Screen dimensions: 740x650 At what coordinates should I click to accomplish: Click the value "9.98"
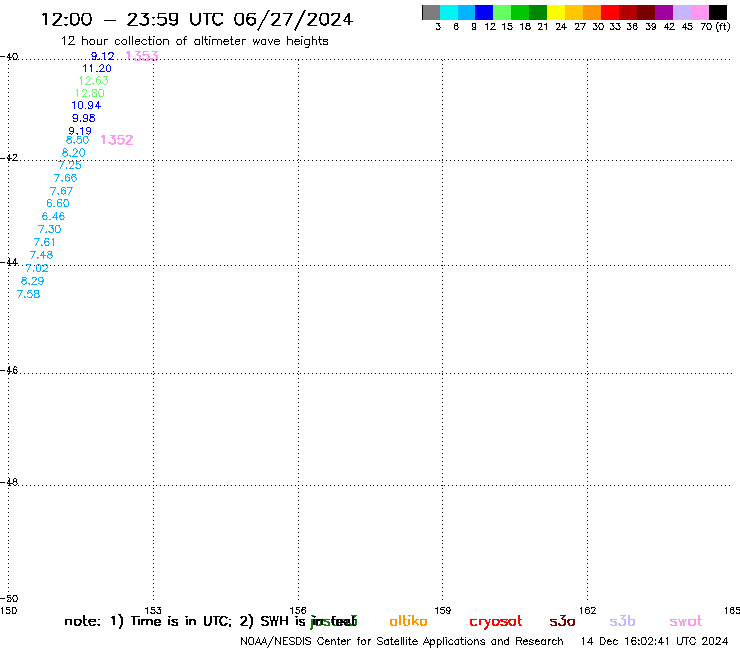[x=84, y=118]
